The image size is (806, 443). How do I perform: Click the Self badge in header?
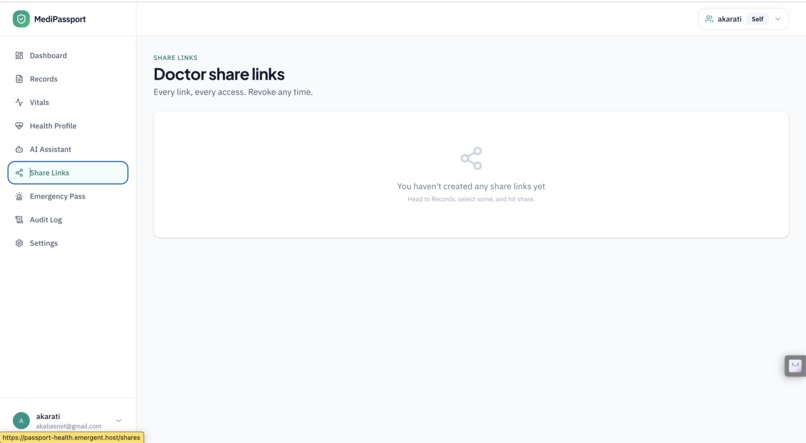[x=757, y=19]
